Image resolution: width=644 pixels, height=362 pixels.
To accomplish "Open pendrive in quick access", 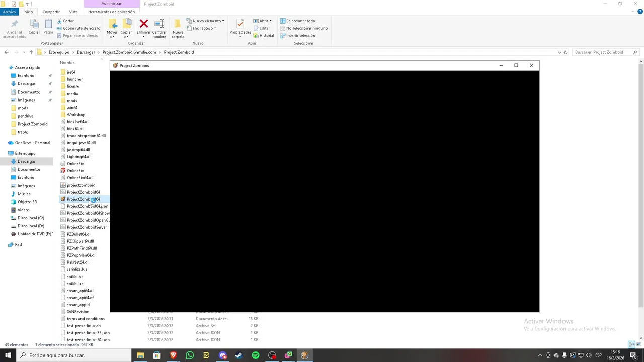I will pos(25,116).
